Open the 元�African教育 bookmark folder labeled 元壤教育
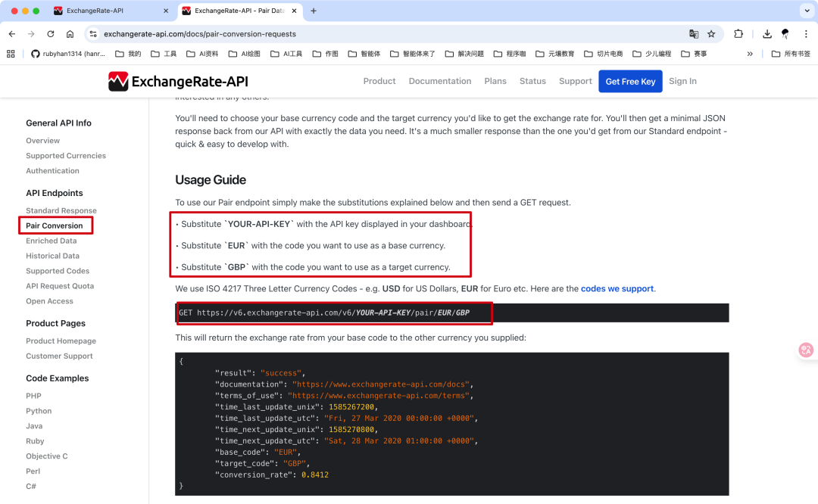 [555, 54]
